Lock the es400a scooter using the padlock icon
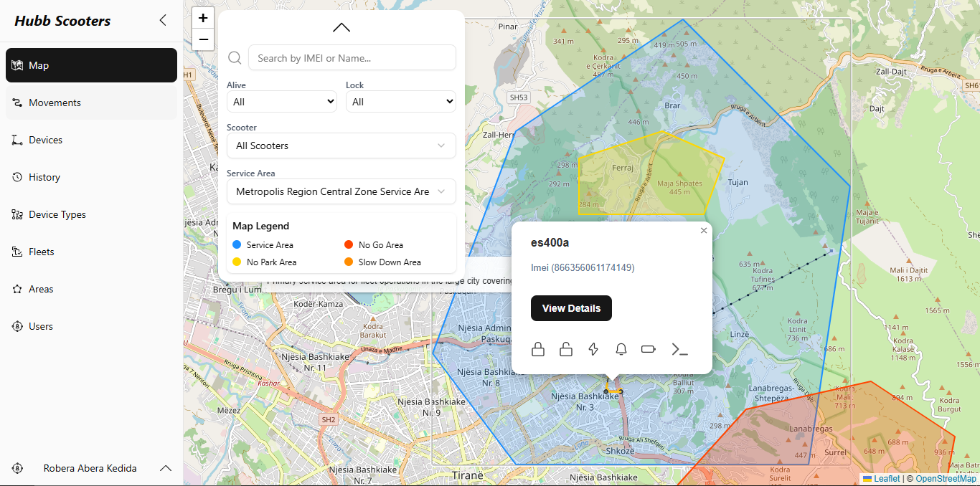 click(537, 349)
